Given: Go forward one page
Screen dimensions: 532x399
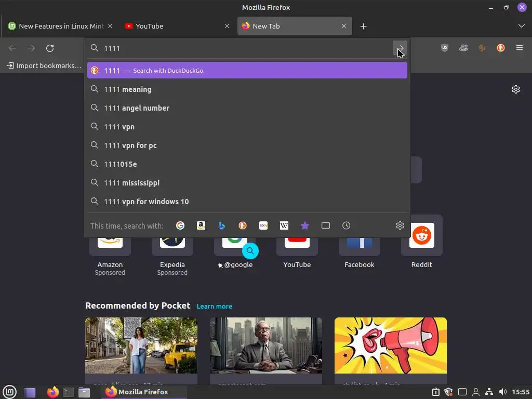Looking at the screenshot, I should coord(31,48).
